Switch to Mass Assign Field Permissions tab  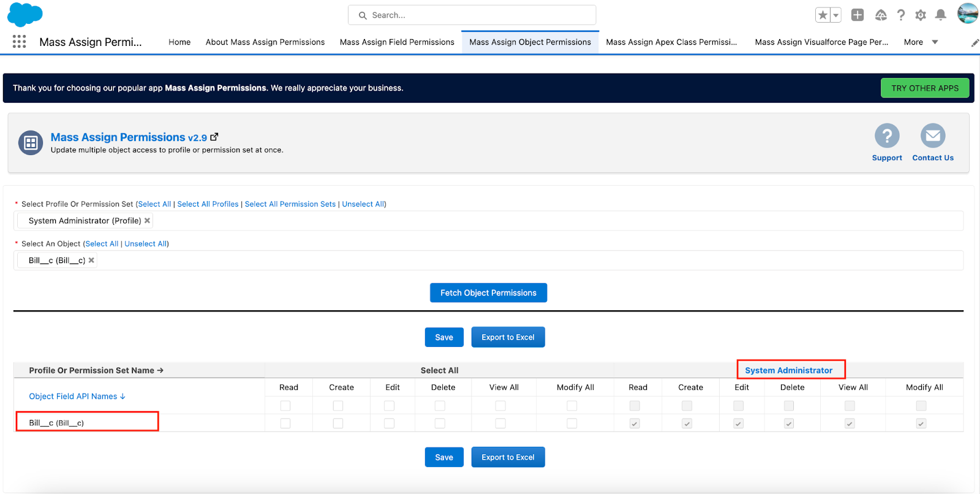(x=397, y=42)
